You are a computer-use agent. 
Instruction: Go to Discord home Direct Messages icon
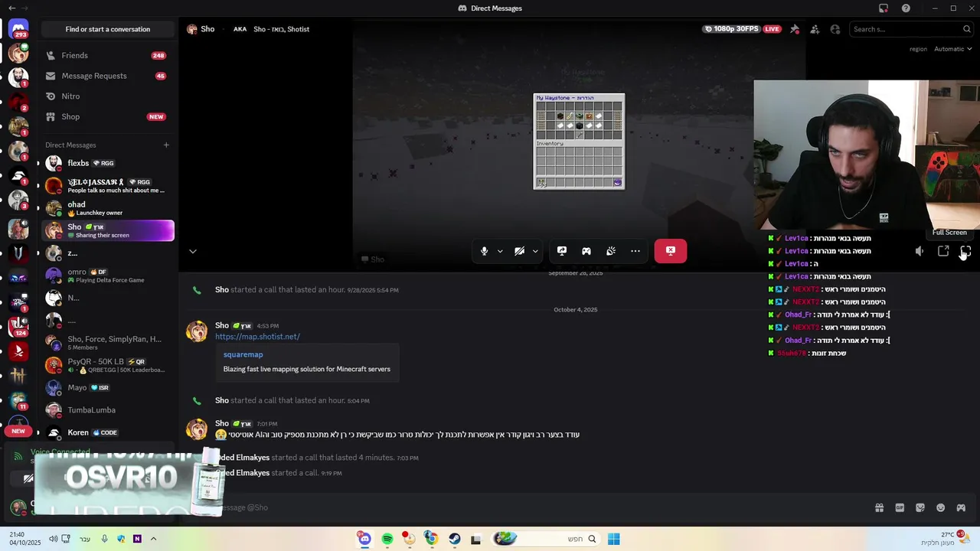click(x=18, y=29)
